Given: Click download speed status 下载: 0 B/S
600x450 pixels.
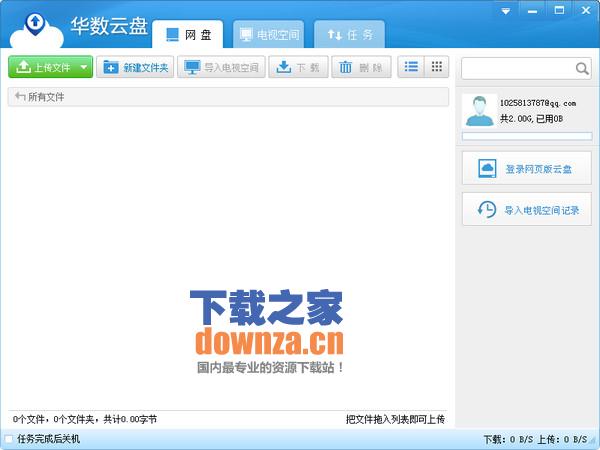Looking at the screenshot, I should coord(508,440).
